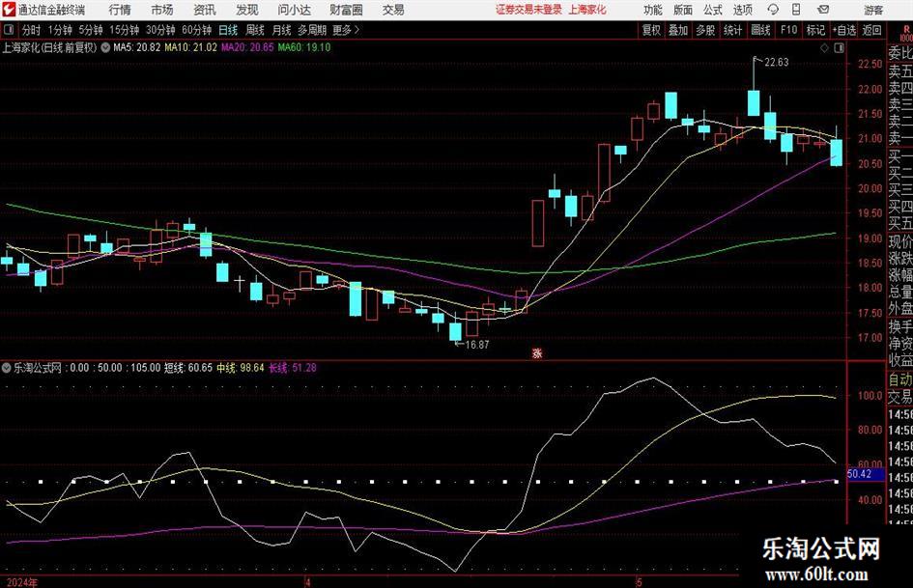Viewport: 913px width, 588px height.
Task: Click the 自动 label in right sidebar
Action: click(x=900, y=380)
